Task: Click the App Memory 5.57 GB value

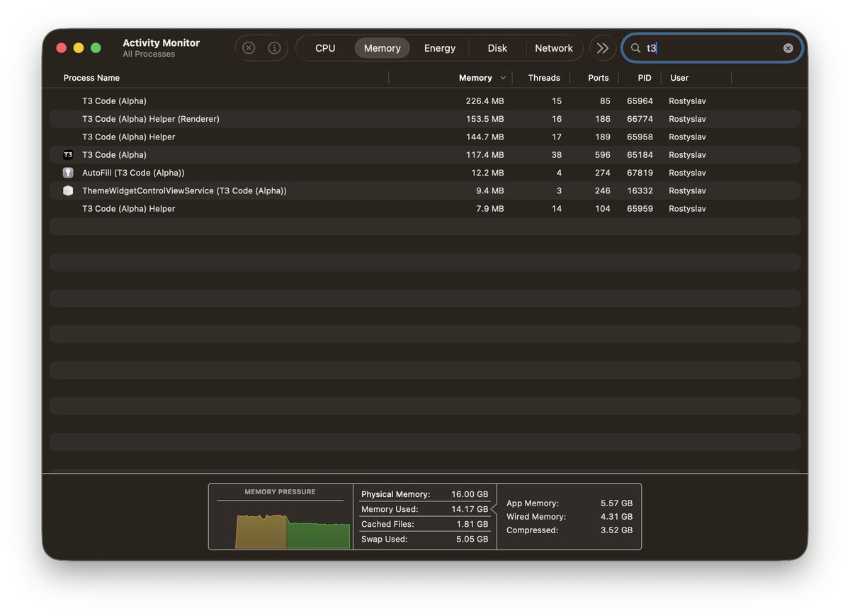Action: click(616, 503)
